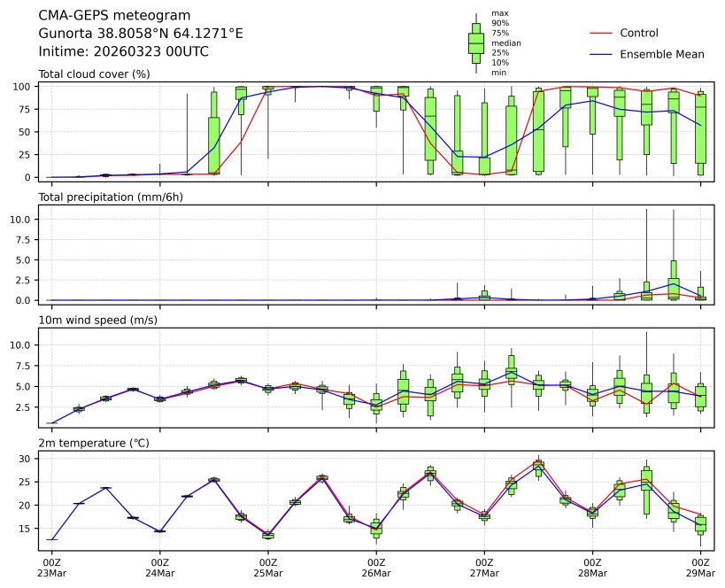Viewport: 725px width, 588px height.
Task: Click the "00Z 29Mar" x-axis tick label
Action: (701, 567)
